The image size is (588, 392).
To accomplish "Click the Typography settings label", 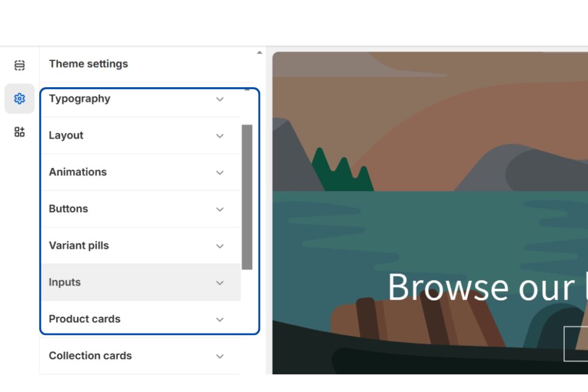I will pyautogui.click(x=79, y=99).
